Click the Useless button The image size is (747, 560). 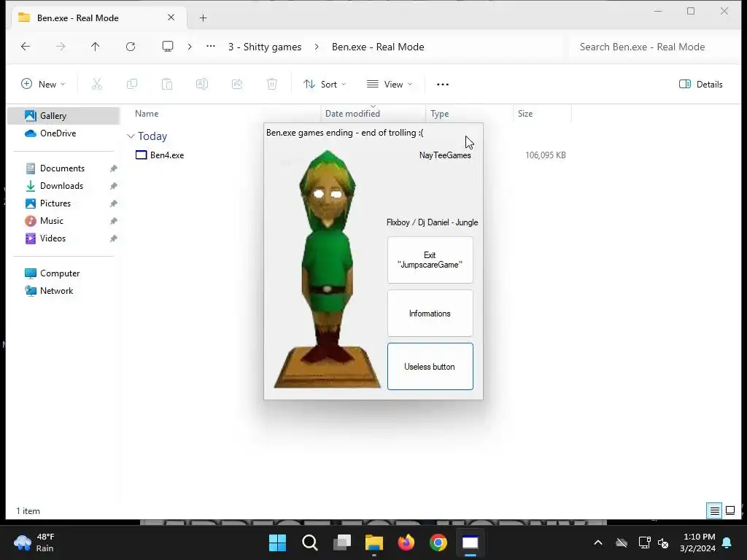point(430,366)
